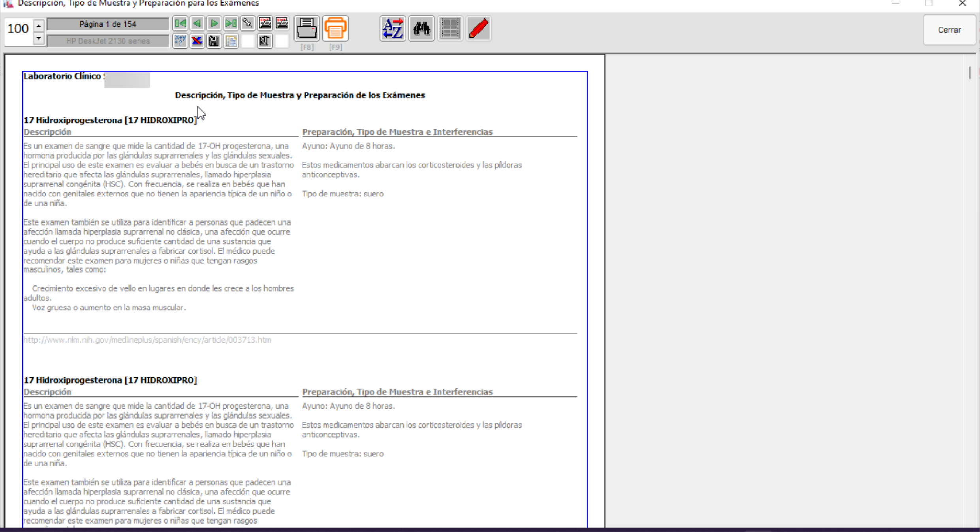980x532 pixels.
Task: Jump to last page arrow
Action: (231, 23)
